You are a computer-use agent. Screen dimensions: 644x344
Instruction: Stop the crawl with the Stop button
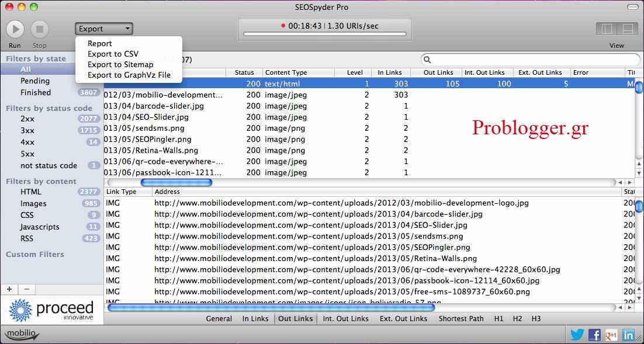coord(40,29)
